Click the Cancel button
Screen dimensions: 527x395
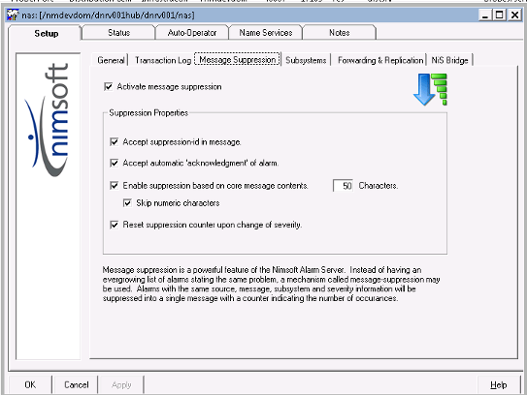click(x=76, y=385)
